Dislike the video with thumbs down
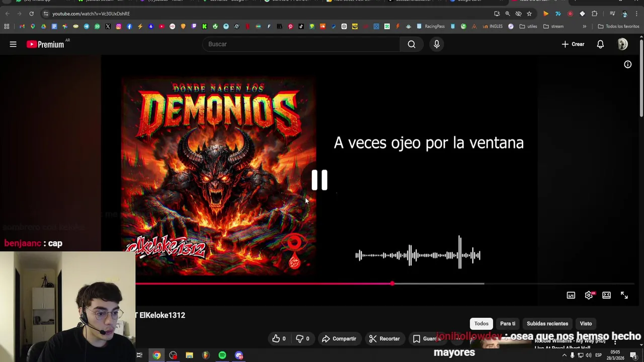Screen dimensions: 644x362 [x=302, y=339]
